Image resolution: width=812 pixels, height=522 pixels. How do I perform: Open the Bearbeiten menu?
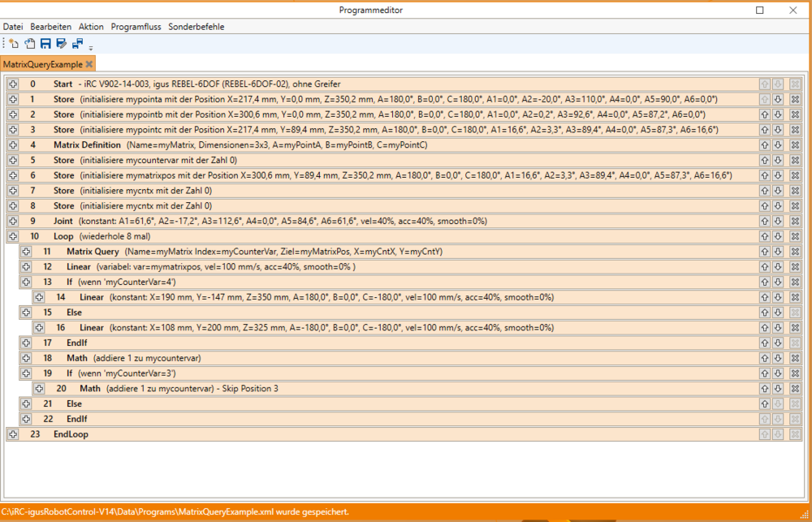tap(50, 26)
